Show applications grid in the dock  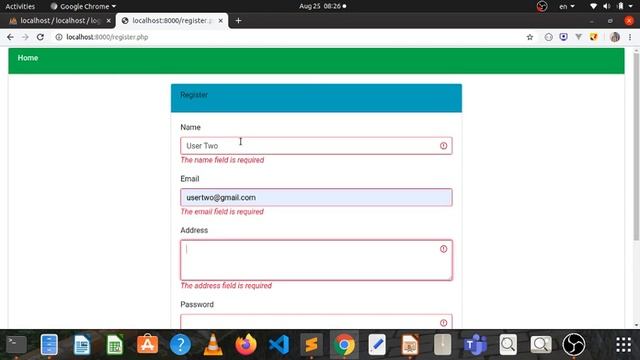coord(623,345)
